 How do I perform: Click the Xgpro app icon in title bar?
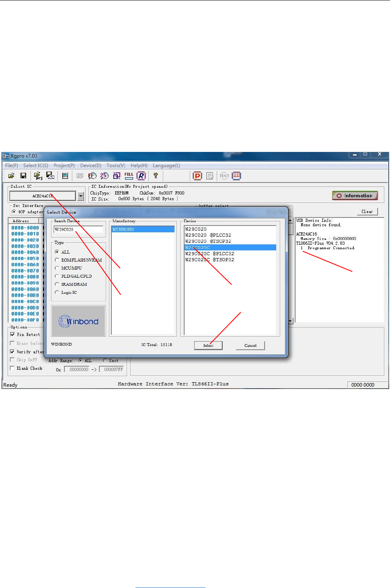point(6,156)
